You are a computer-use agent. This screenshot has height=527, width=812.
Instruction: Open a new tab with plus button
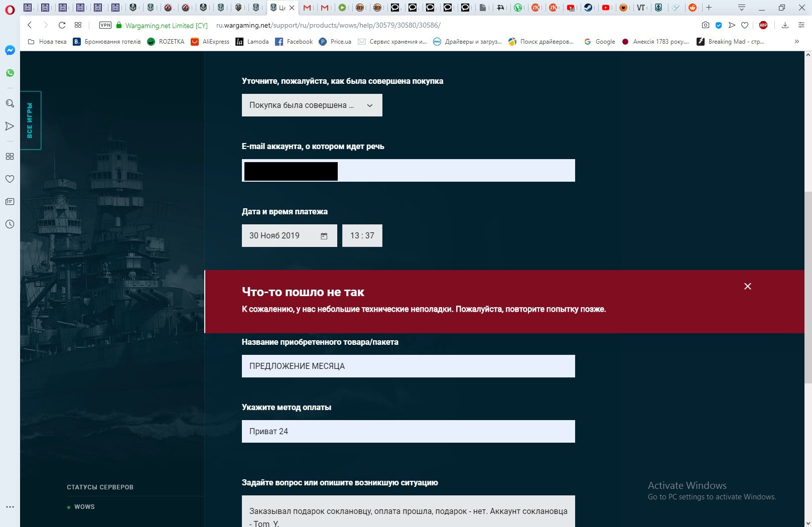[x=709, y=8]
